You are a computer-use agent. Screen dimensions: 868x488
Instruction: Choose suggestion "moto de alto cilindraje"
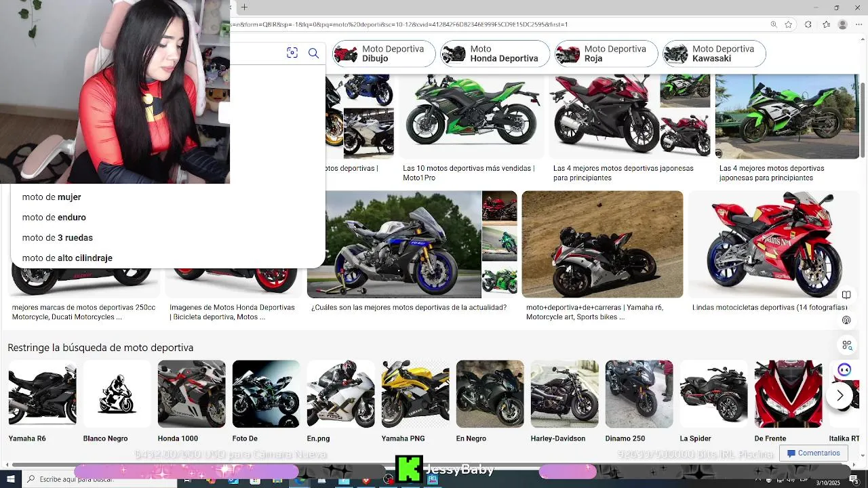point(67,258)
